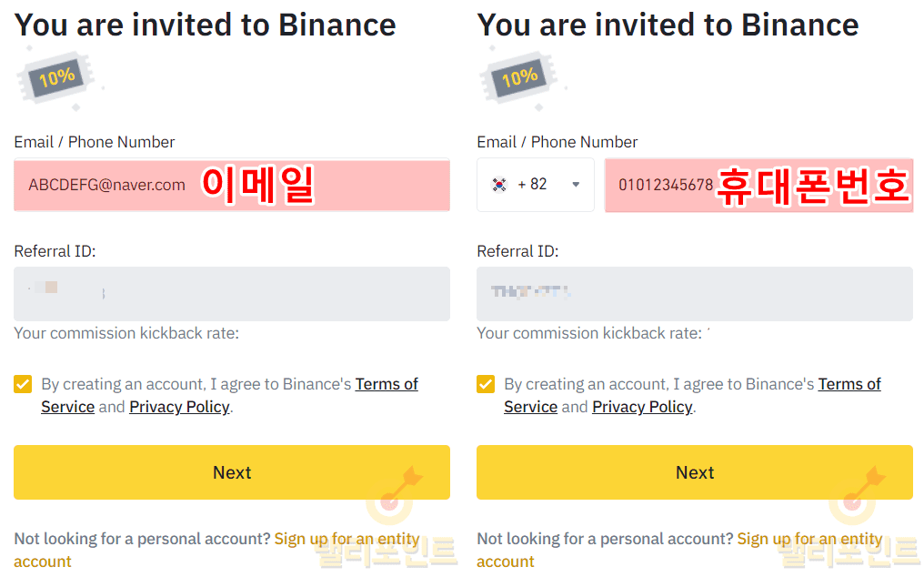Click the South Korea flag icon

[x=499, y=185]
